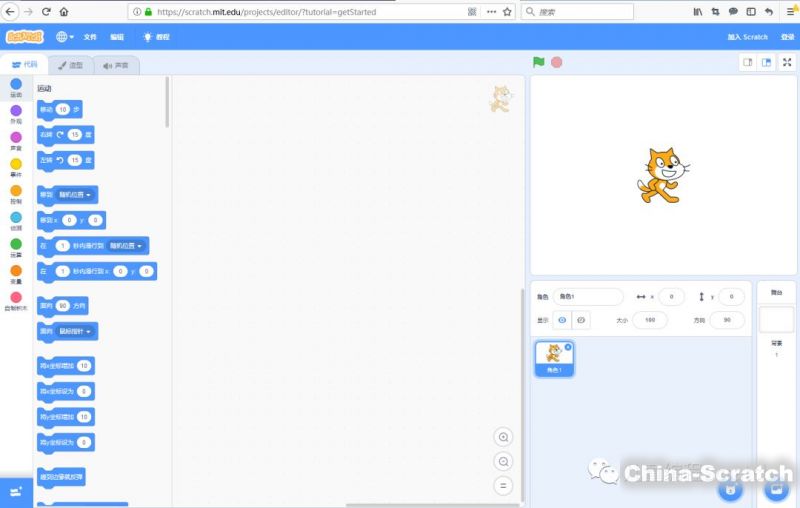Show the sprite with the open eye toggle
This screenshot has width=800, height=508.
coord(561,320)
